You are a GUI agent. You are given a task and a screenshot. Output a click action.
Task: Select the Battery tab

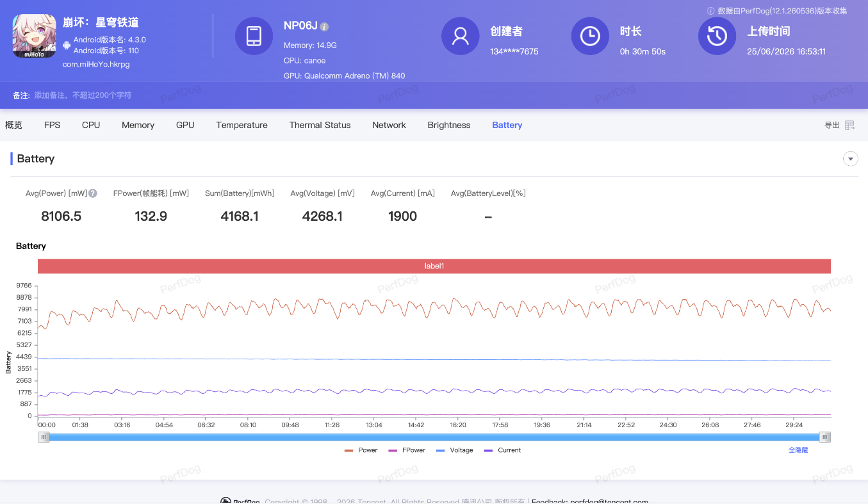[507, 125]
